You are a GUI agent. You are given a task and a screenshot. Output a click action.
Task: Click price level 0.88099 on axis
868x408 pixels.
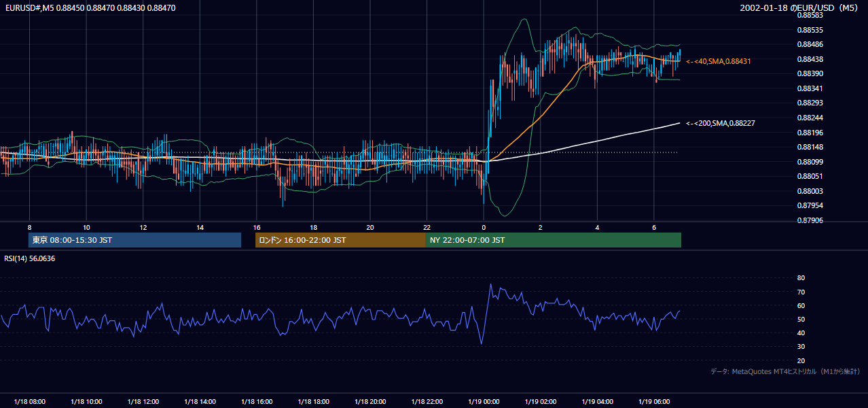[x=810, y=162]
